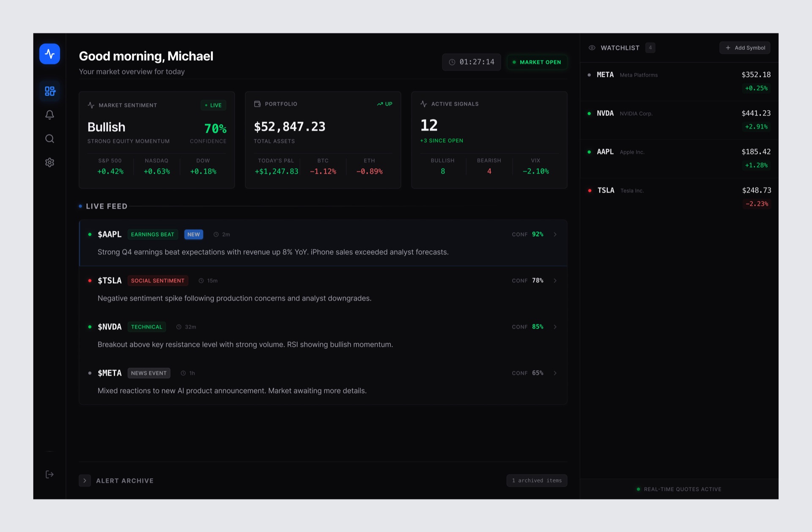The width and height of the screenshot is (812, 532).
Task: Select the EARNINGS BEAT tag on $AAPL
Action: click(x=153, y=234)
